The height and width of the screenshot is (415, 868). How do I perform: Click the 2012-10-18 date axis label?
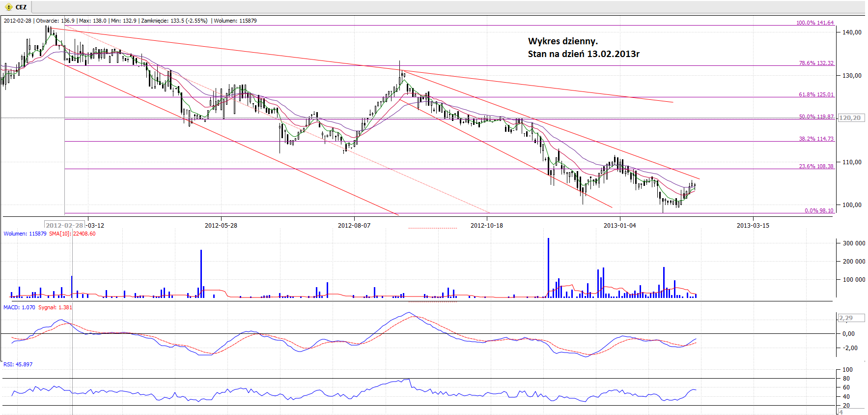click(x=487, y=226)
